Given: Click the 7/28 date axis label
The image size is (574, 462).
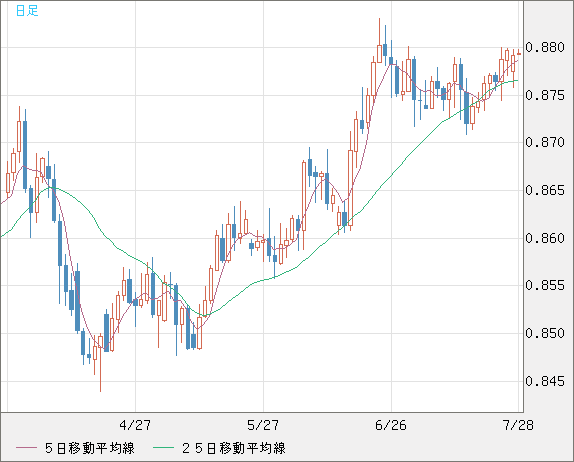Looking at the screenshot, I should click(518, 425).
